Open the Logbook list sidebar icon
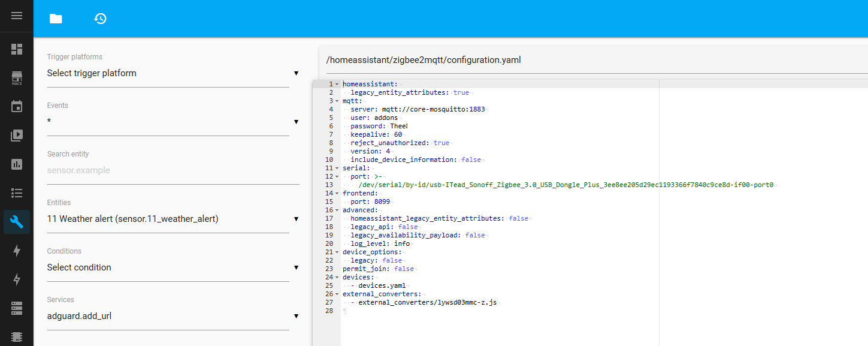This screenshot has width=868, height=346. [17, 193]
